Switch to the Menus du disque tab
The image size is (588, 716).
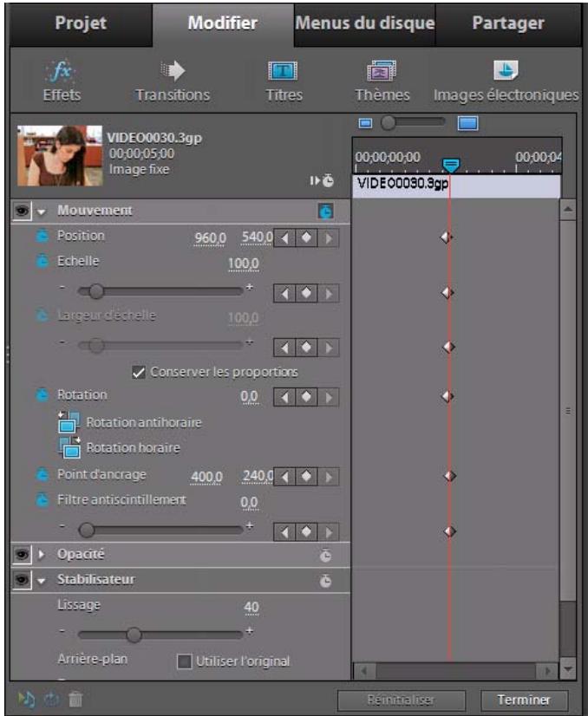pyautogui.click(x=364, y=23)
